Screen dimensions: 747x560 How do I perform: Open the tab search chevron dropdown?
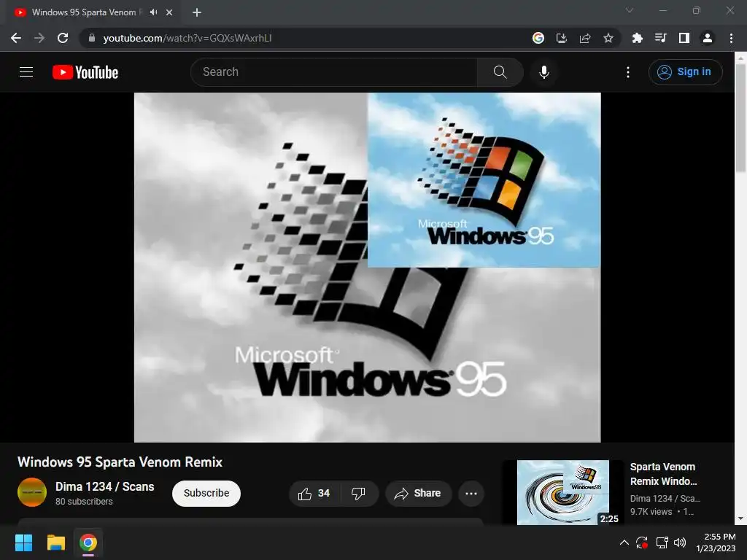(x=630, y=10)
